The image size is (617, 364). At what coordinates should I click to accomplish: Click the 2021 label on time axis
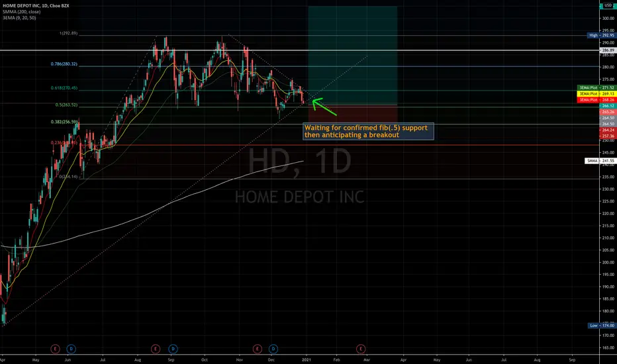(x=306, y=359)
